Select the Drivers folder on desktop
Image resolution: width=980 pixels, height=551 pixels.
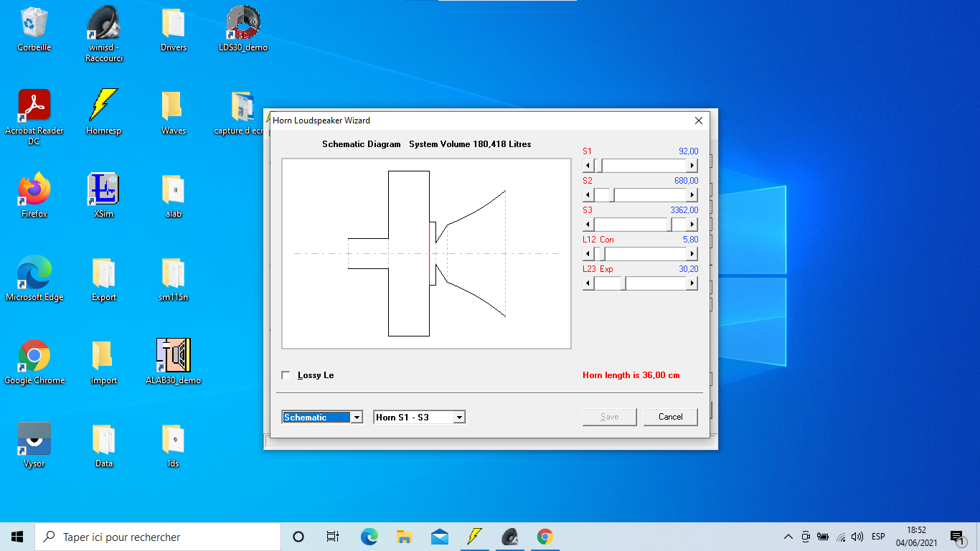coord(174,29)
